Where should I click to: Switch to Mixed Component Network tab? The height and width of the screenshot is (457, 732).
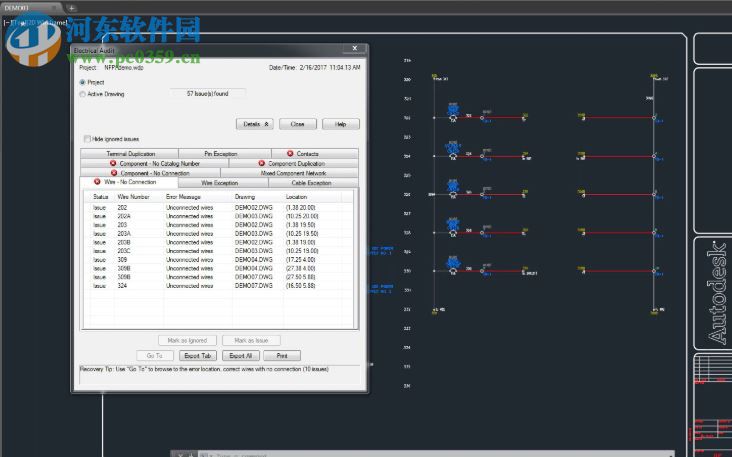pos(289,173)
